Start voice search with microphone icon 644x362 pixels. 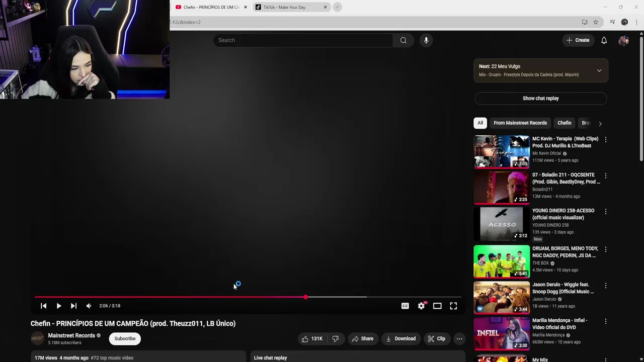click(x=426, y=40)
